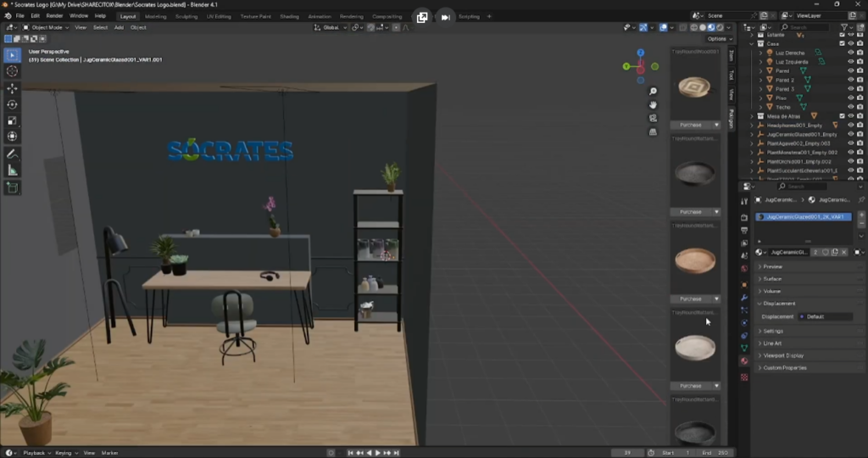Disable render camera for Piso
Viewport: 868px width, 458px height.
(860, 98)
